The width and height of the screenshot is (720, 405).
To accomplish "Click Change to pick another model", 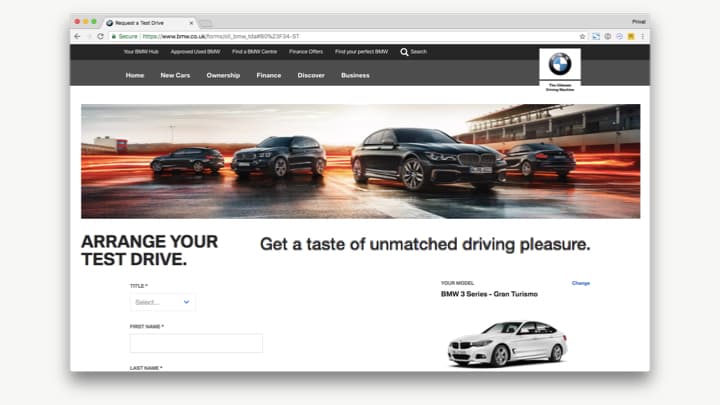I will [580, 283].
